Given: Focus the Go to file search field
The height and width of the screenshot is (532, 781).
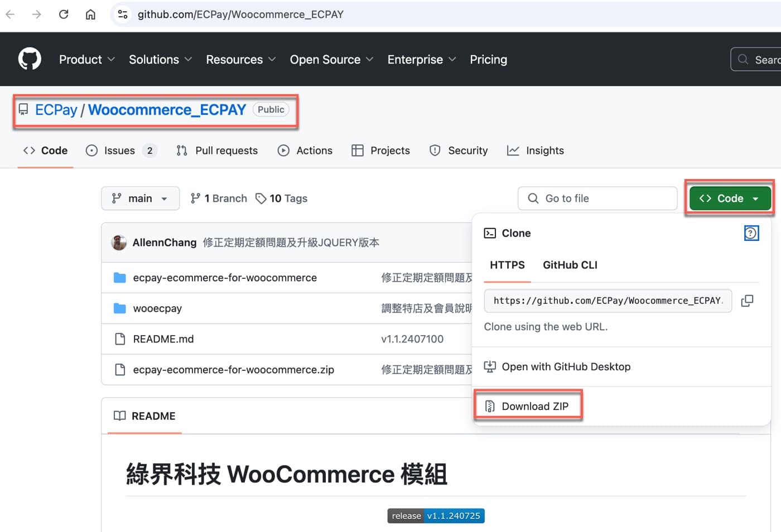Looking at the screenshot, I should tap(597, 198).
